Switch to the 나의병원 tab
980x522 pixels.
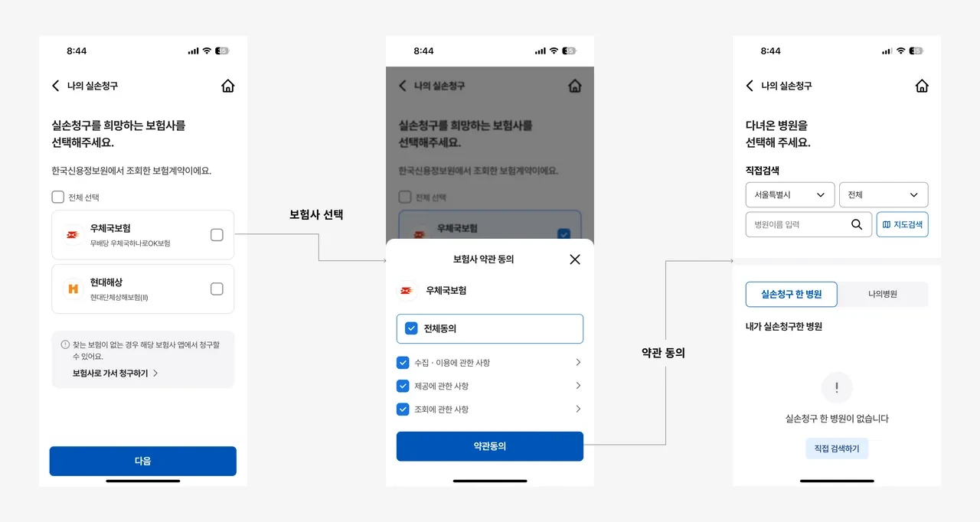tap(883, 294)
